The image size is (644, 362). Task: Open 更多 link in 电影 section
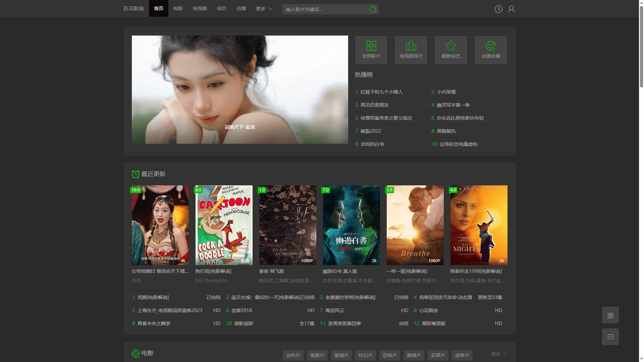499,354
